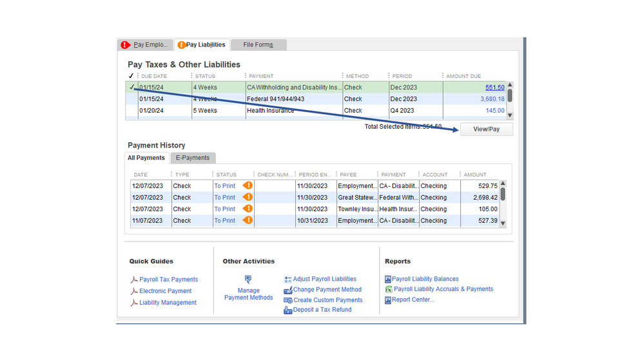Open the 3,680.18 amount due link

coord(492,99)
